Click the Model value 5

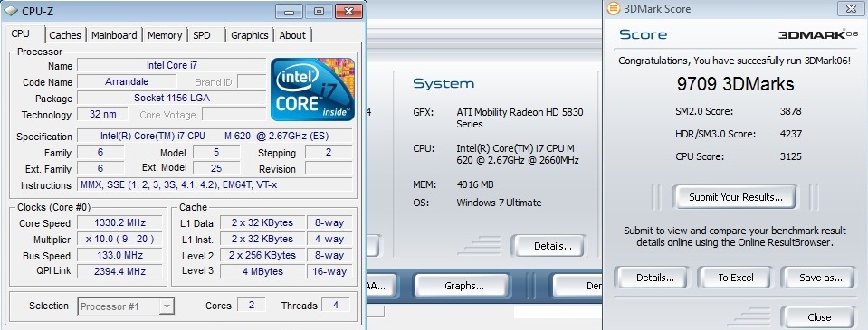(216, 152)
